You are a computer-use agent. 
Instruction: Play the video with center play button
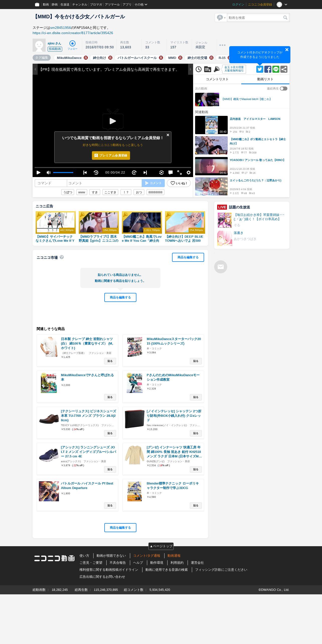coord(113,121)
